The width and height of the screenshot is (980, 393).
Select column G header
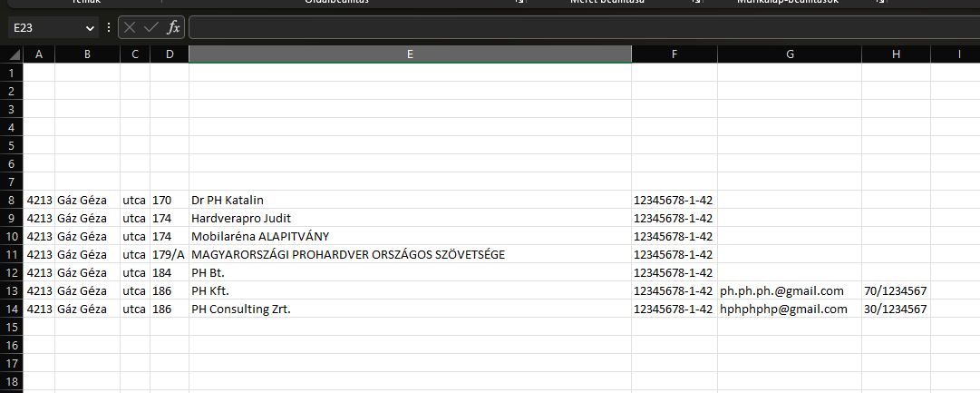click(790, 54)
